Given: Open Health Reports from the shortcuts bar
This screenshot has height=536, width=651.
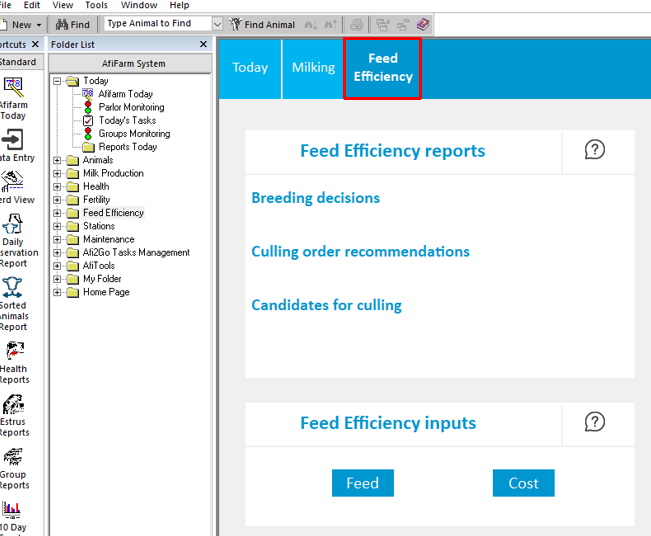Looking at the screenshot, I should pyautogui.click(x=14, y=352).
